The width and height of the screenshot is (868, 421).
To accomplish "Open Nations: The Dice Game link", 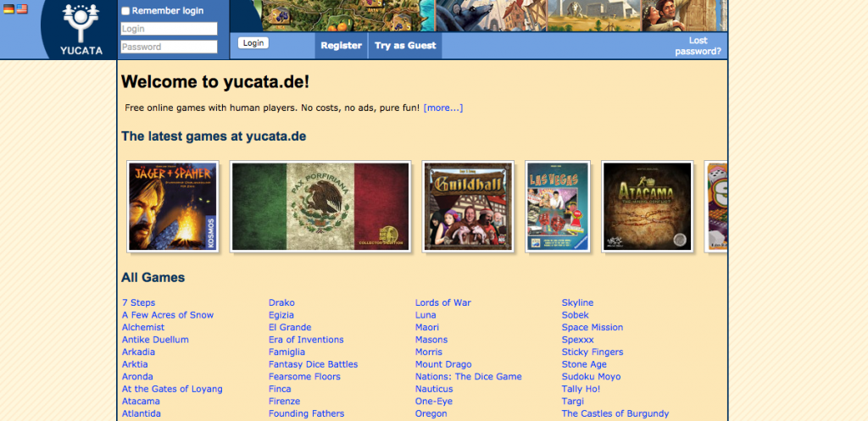I will (468, 377).
